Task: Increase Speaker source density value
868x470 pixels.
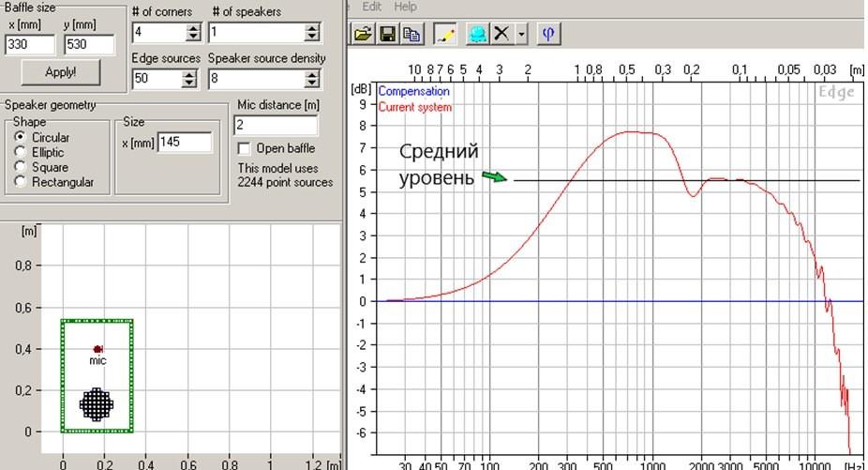Action: pyautogui.click(x=312, y=74)
